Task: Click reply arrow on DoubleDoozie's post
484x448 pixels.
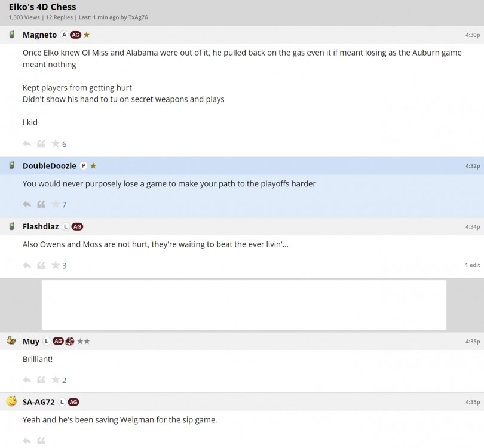Action: click(x=27, y=204)
